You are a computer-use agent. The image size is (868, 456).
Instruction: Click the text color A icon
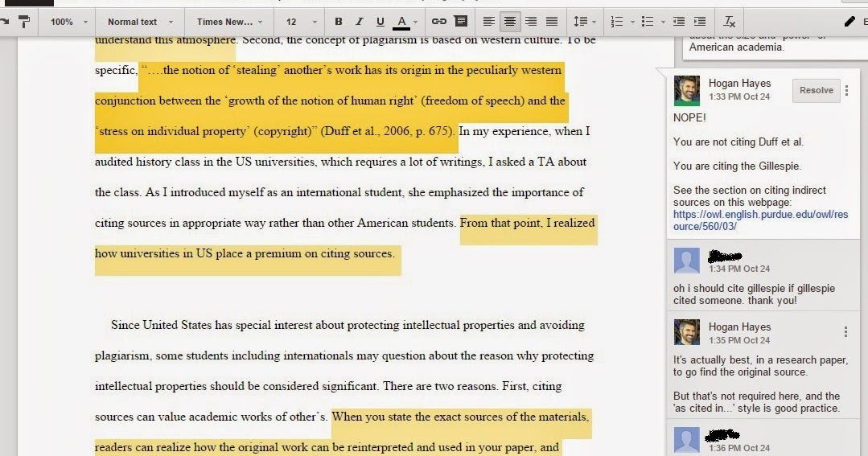[x=401, y=22]
